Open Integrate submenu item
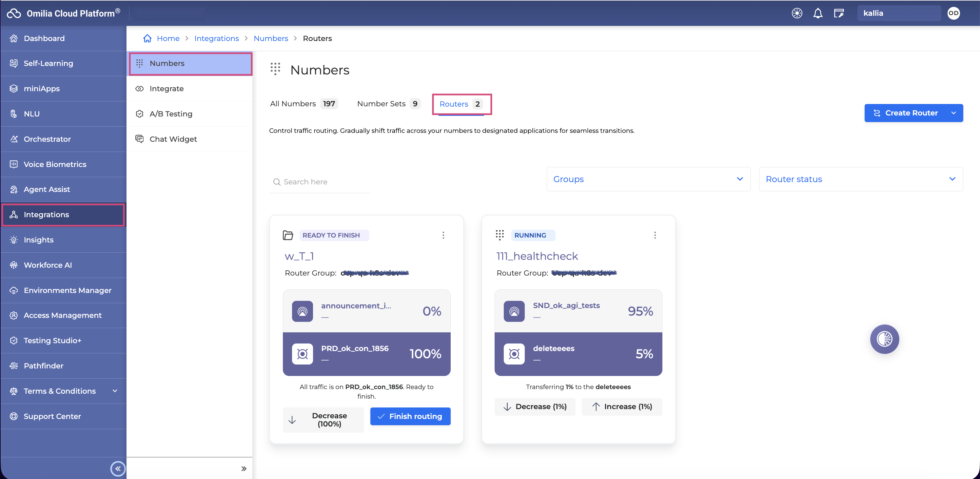This screenshot has width=980, height=479. [x=189, y=89]
